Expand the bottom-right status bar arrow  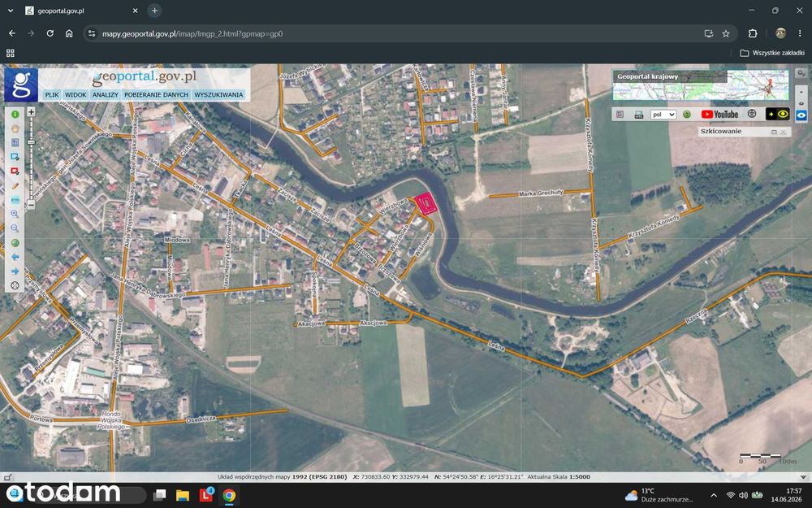point(803,477)
